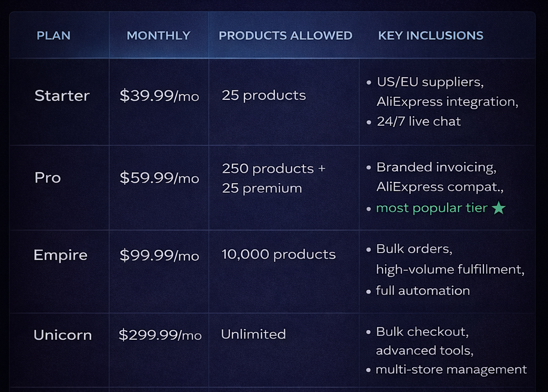Click the Unlimited products cell
Image resolution: width=548 pixels, height=392 pixels.
pyautogui.click(x=253, y=334)
